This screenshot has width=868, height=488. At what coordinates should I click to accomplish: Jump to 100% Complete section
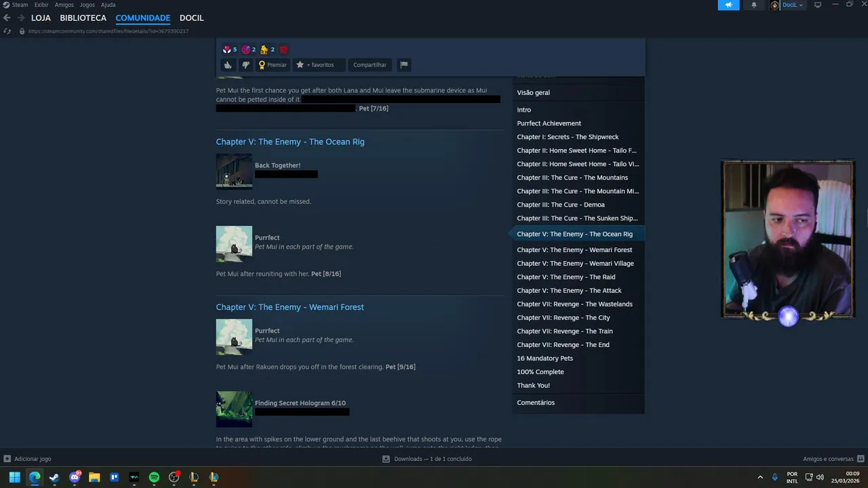540,372
